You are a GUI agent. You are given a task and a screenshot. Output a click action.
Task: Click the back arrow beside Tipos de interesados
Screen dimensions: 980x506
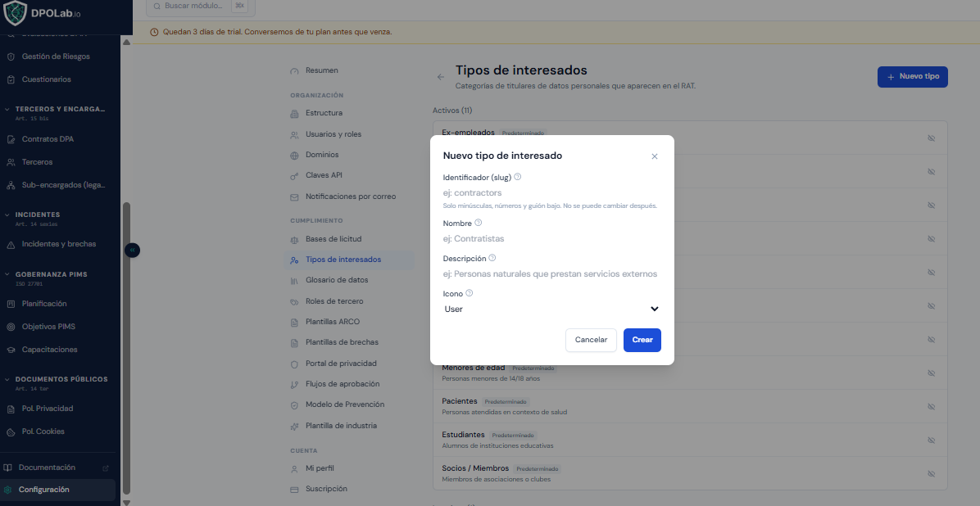[441, 77]
